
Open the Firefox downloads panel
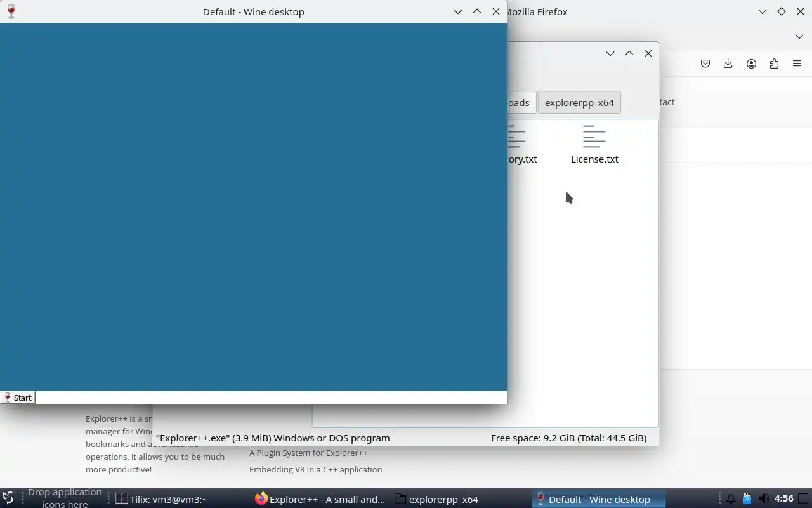[x=728, y=63]
